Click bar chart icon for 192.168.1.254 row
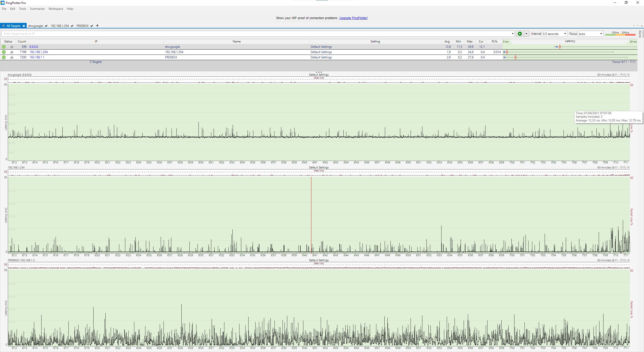Image resolution: width=644 pixels, height=352 pixels. click(12, 52)
